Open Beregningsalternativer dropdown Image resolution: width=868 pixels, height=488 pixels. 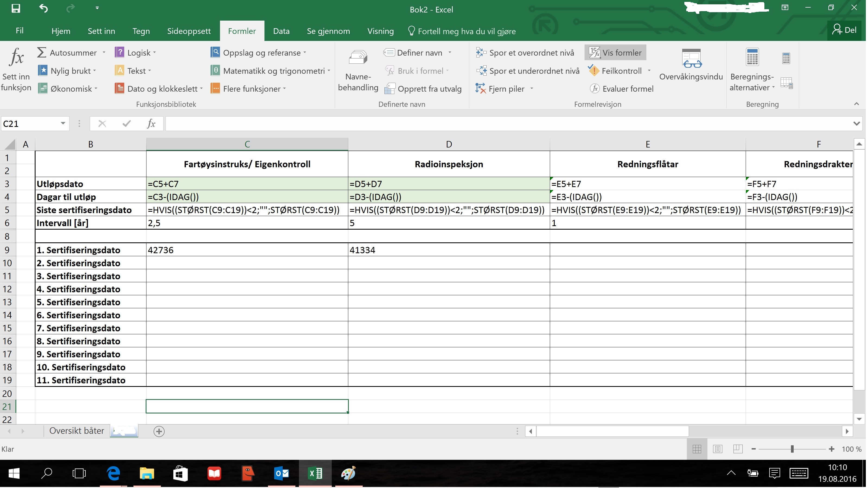[752, 70]
